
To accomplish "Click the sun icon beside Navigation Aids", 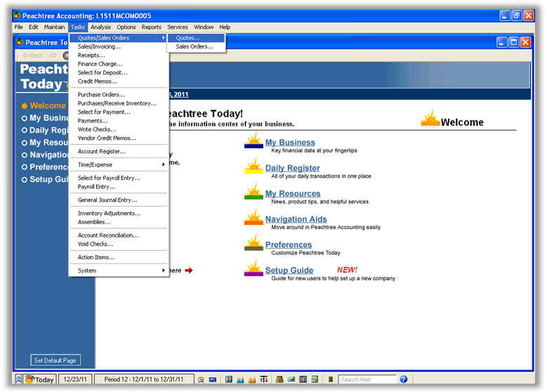I will [253, 217].
